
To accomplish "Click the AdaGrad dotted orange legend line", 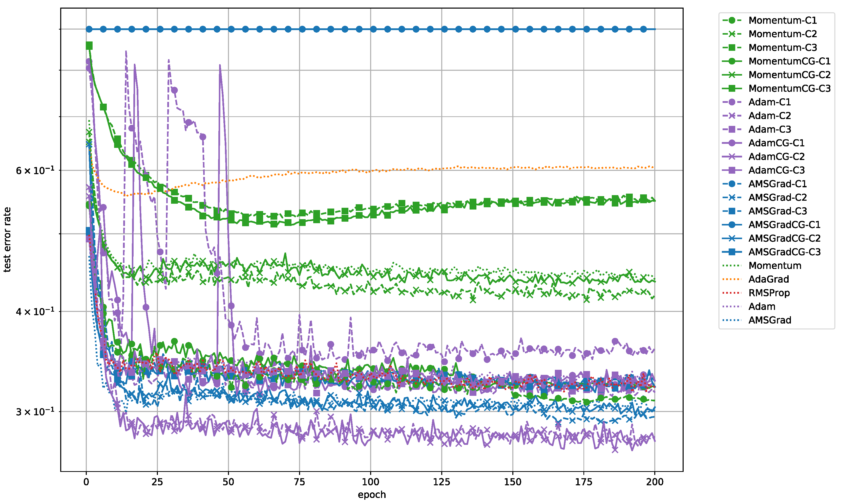I will 732,279.
